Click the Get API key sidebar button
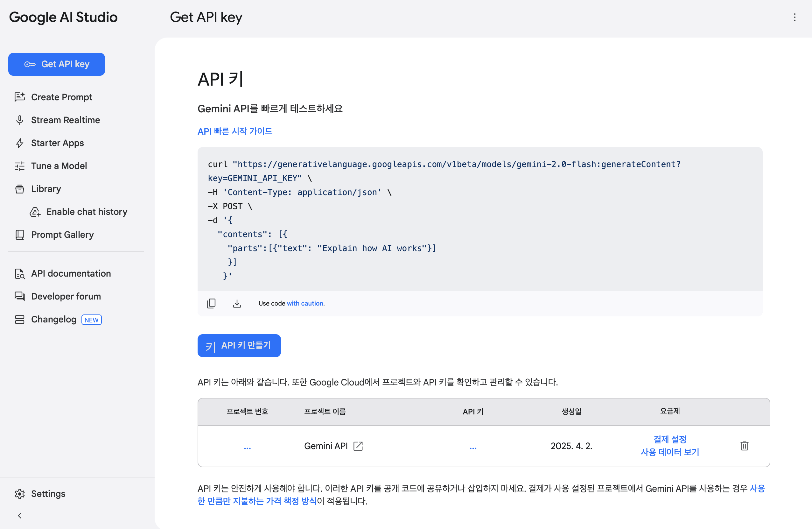The height and width of the screenshot is (529, 812). (x=57, y=64)
